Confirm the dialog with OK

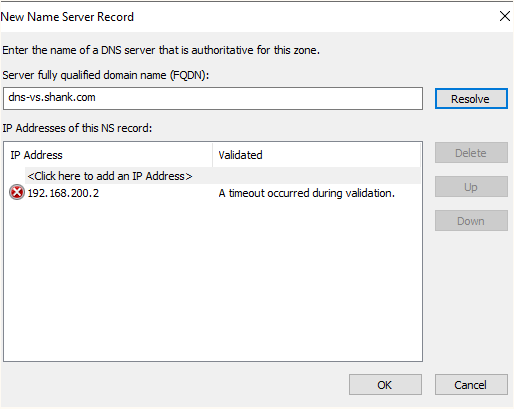[x=385, y=385]
